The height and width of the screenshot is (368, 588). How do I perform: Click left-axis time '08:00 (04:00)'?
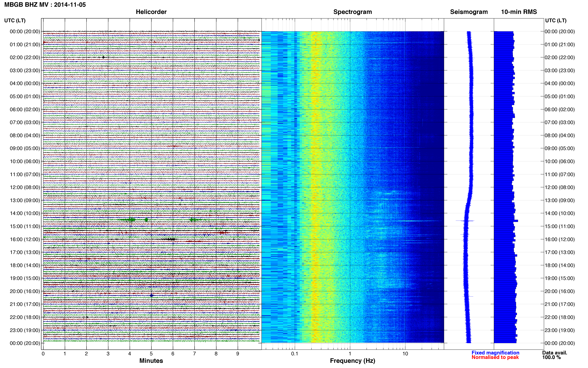[25, 135]
